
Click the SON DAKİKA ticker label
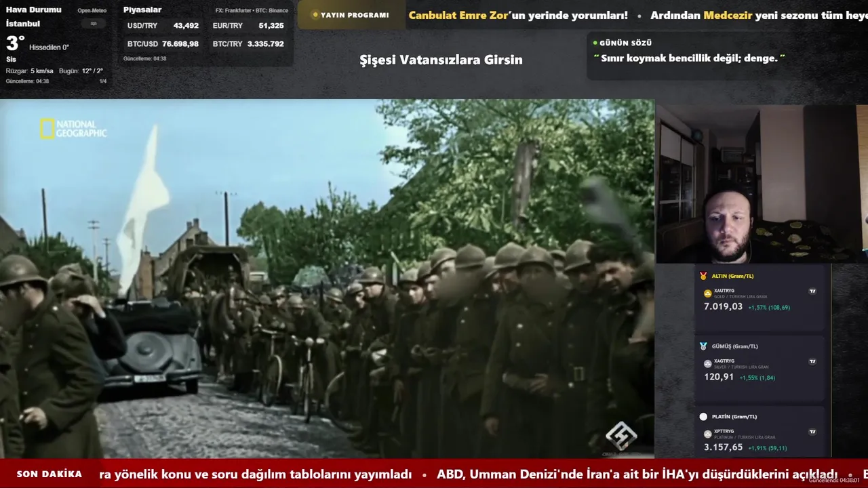click(x=50, y=474)
